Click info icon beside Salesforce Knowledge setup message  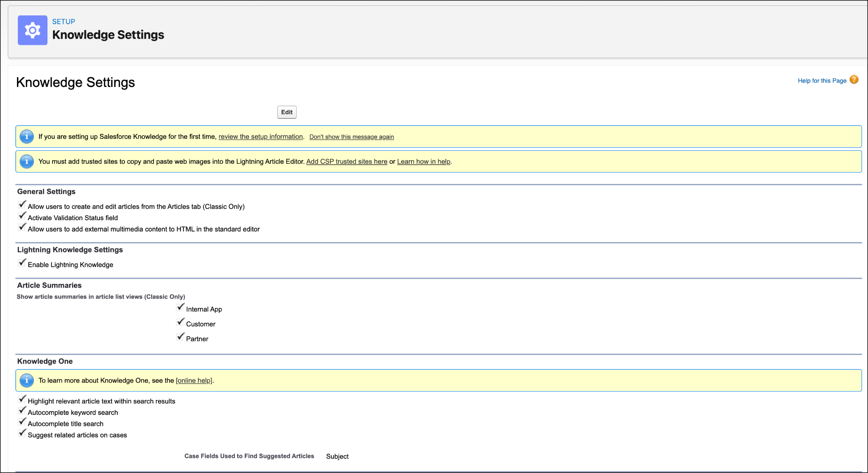tap(27, 137)
